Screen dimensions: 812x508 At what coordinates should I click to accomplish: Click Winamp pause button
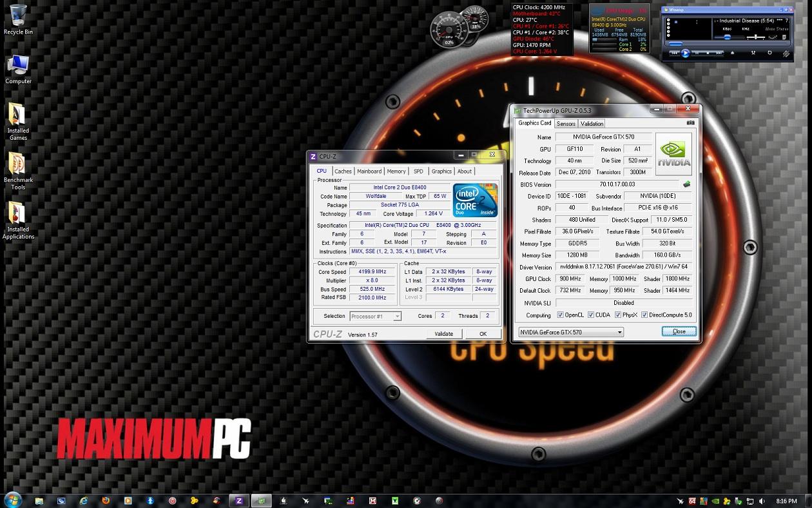tap(697, 53)
